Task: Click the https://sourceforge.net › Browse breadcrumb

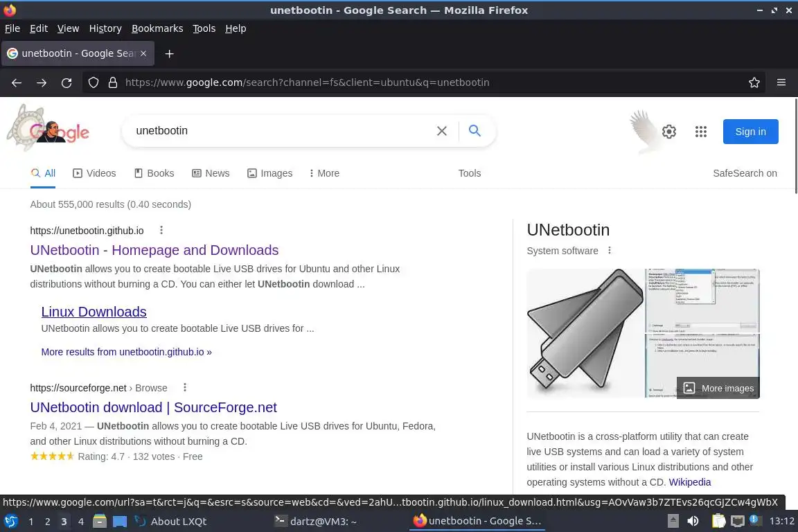Action: [99, 388]
